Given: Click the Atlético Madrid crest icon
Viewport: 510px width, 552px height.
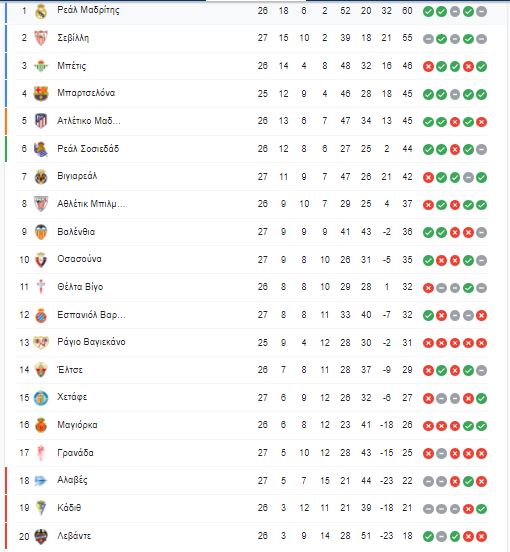Looking at the screenshot, I should 41,121.
